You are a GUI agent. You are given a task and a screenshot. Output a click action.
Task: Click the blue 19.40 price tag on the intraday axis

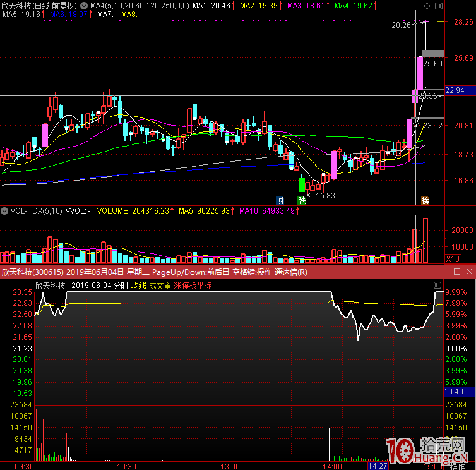tap(460, 392)
